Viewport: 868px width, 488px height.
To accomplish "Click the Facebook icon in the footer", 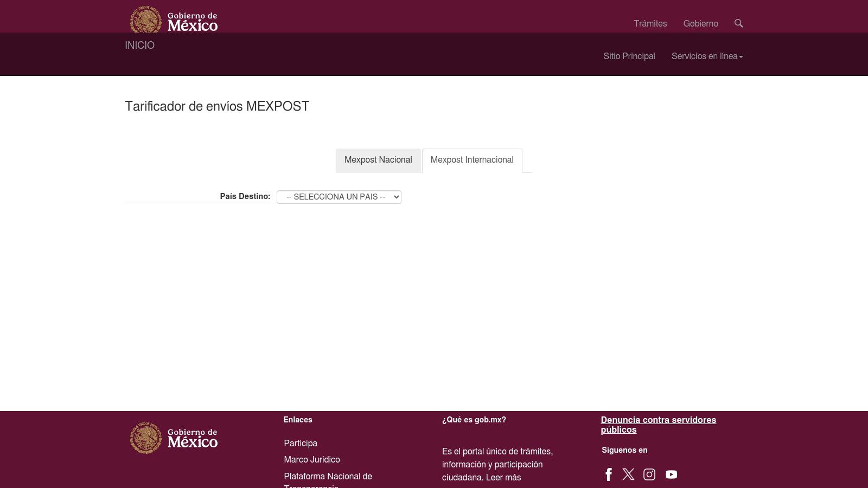I will pyautogui.click(x=608, y=474).
